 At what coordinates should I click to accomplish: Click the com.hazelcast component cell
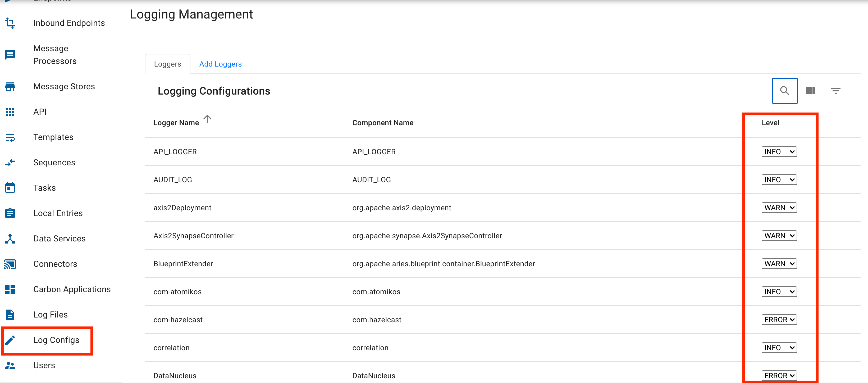[x=377, y=320]
